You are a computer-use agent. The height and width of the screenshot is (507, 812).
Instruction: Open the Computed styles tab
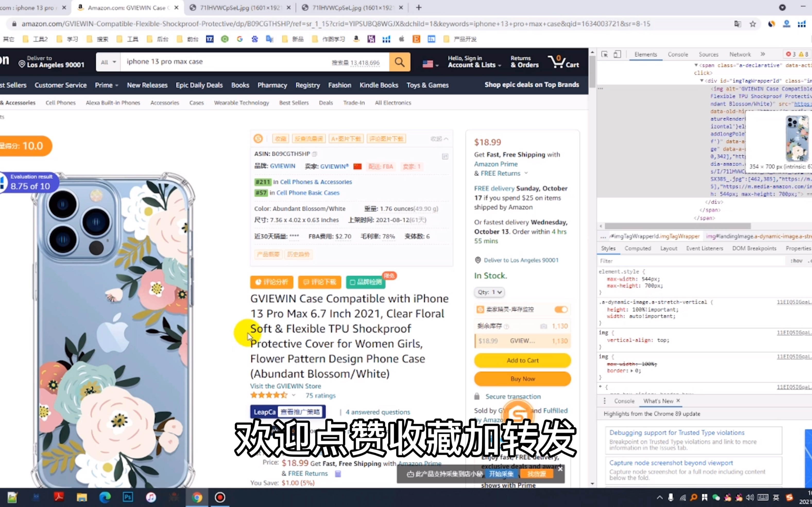pos(638,248)
